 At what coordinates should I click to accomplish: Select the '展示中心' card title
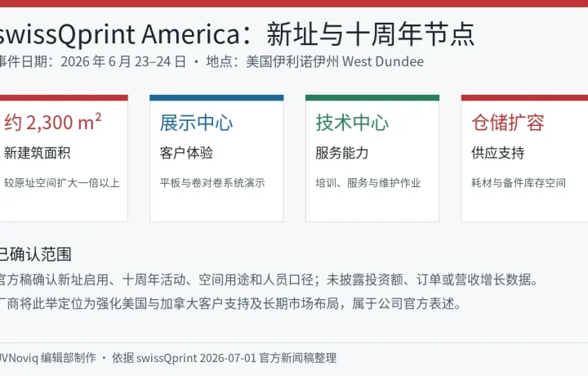point(196,123)
